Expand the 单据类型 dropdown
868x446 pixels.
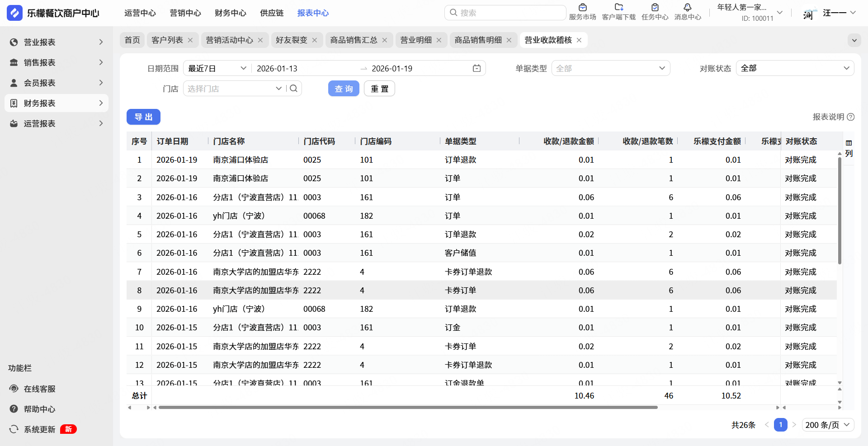coord(610,68)
